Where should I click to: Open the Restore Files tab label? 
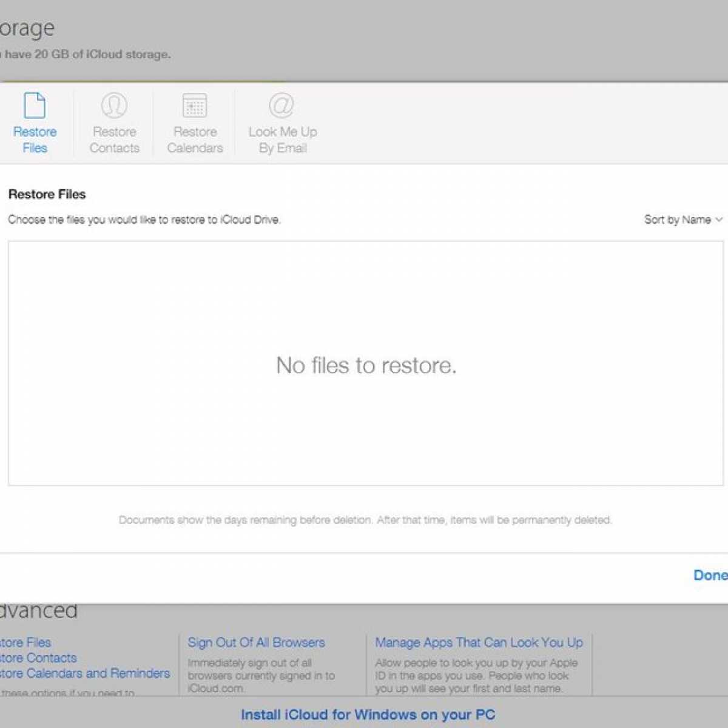click(35, 140)
